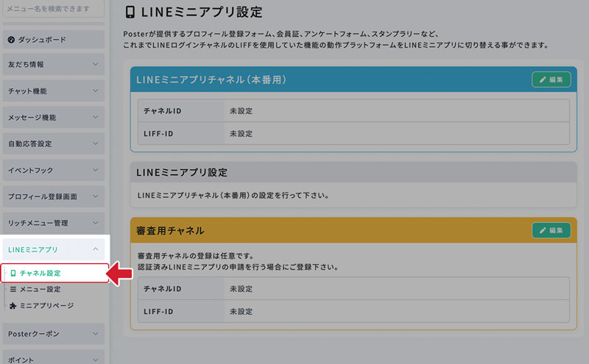Click the puzzle icon beside ミニアプリページ
This screenshot has height=364, width=589.
(13, 305)
